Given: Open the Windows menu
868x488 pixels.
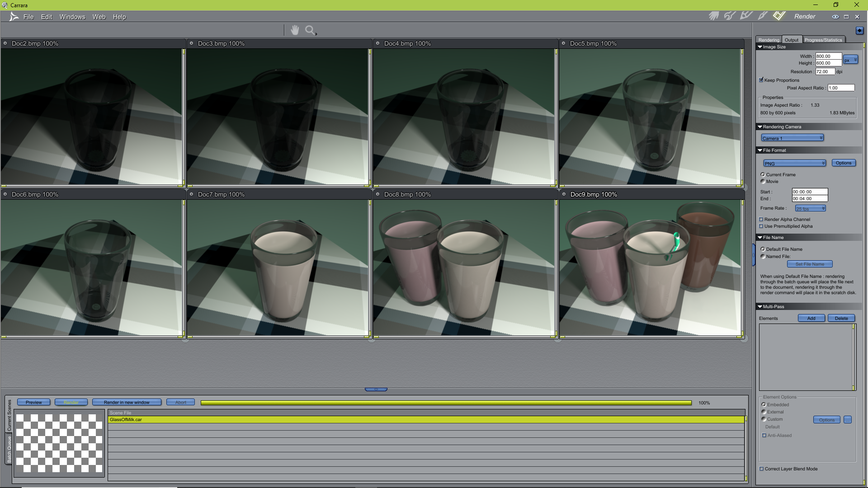Looking at the screenshot, I should point(72,17).
